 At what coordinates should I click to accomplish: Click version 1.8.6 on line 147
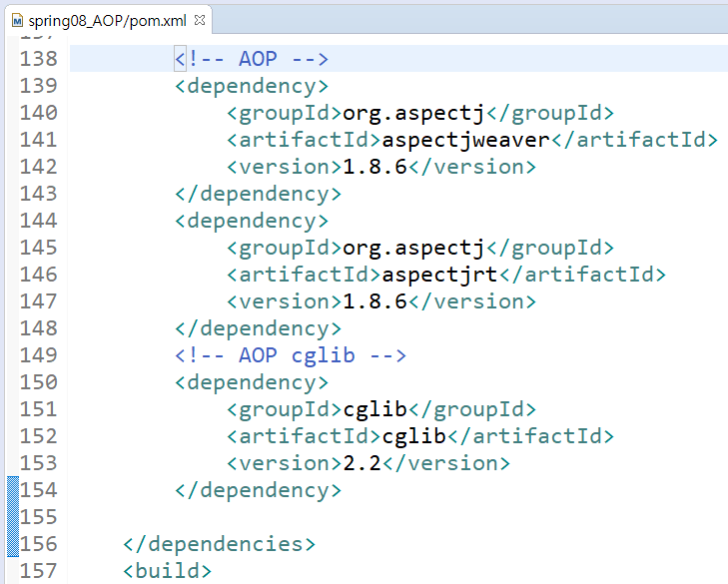point(374,301)
